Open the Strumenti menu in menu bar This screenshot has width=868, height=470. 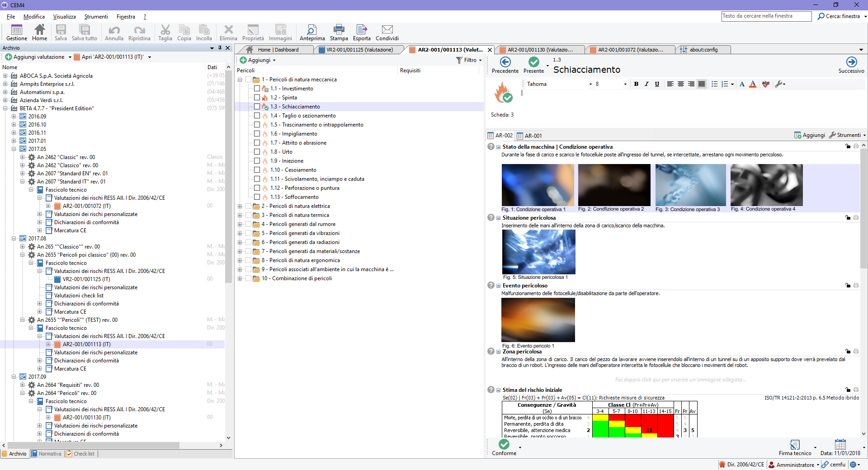[x=96, y=17]
